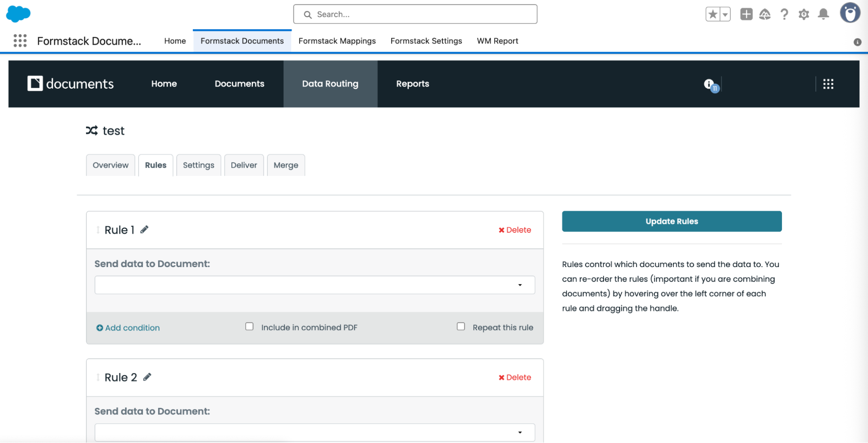Open the Salesforce App Launcher grid
This screenshot has width=868, height=443.
coord(20,41)
